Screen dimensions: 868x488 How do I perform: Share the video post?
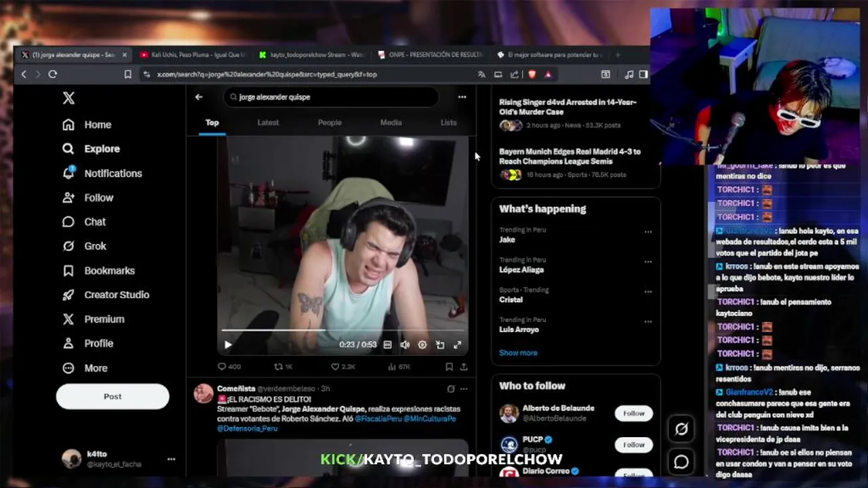[x=464, y=367]
